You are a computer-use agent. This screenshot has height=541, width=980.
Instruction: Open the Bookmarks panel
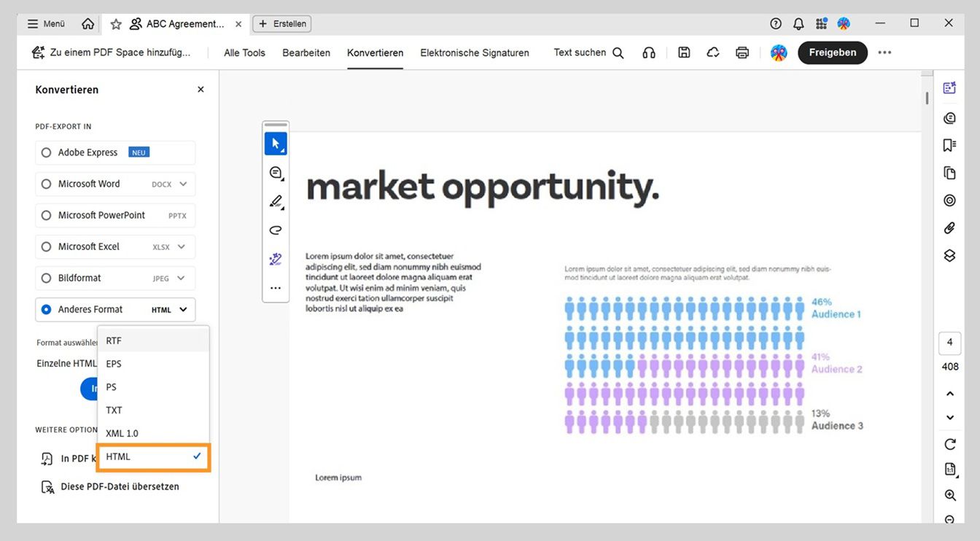pos(949,145)
